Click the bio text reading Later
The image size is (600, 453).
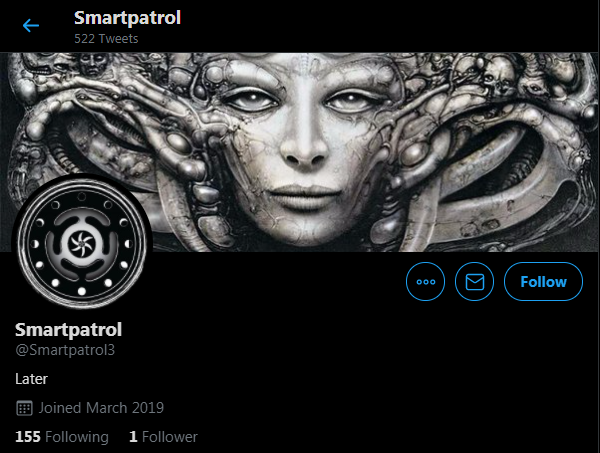[31, 379]
